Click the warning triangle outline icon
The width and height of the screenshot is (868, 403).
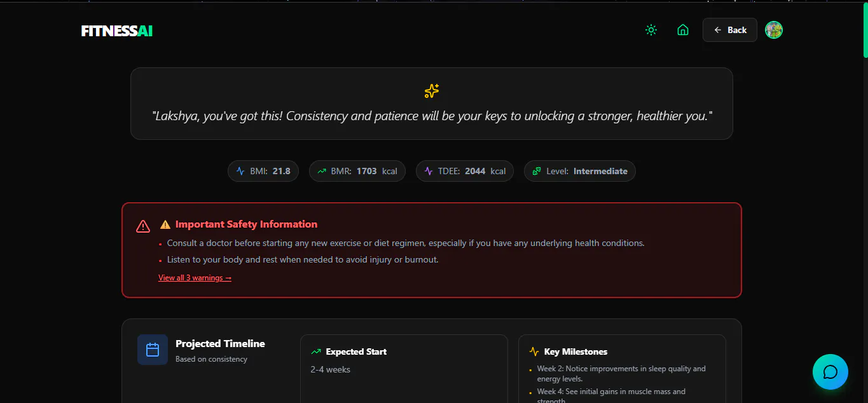143,226
